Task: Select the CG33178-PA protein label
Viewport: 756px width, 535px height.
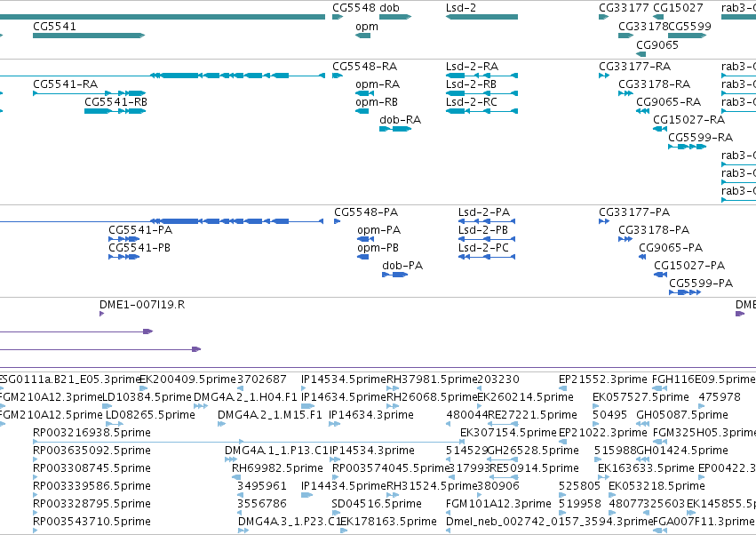Action: (x=654, y=230)
